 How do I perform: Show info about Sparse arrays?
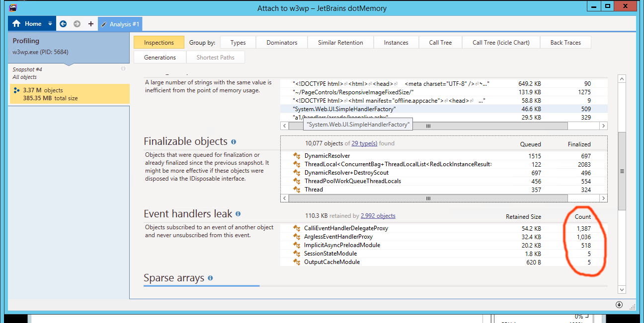[x=210, y=278]
